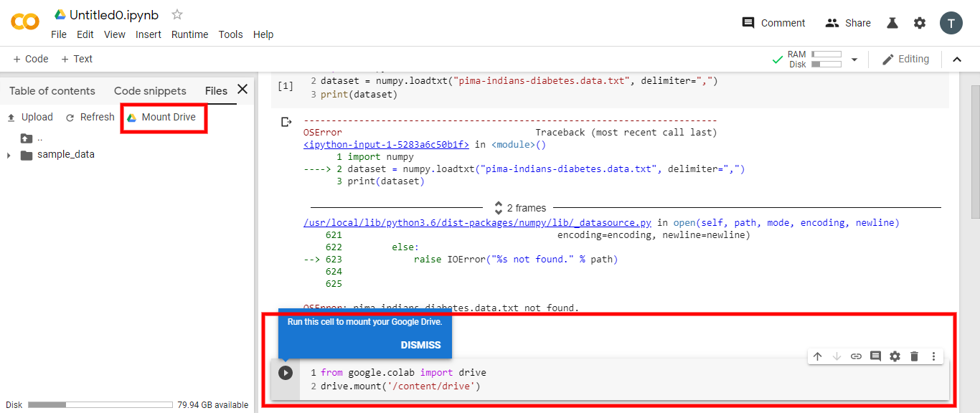Image resolution: width=980 pixels, height=413 pixels.
Task: Open the Runtime menu
Action: pyautogui.click(x=189, y=34)
